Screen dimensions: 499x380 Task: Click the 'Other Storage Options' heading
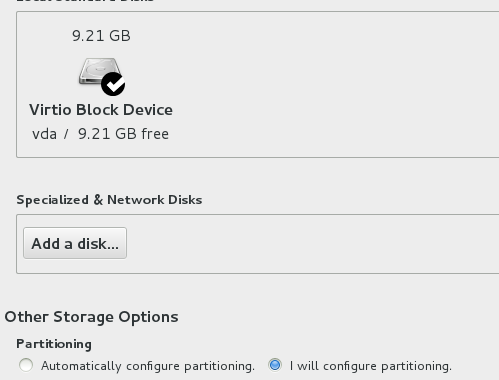(x=91, y=317)
